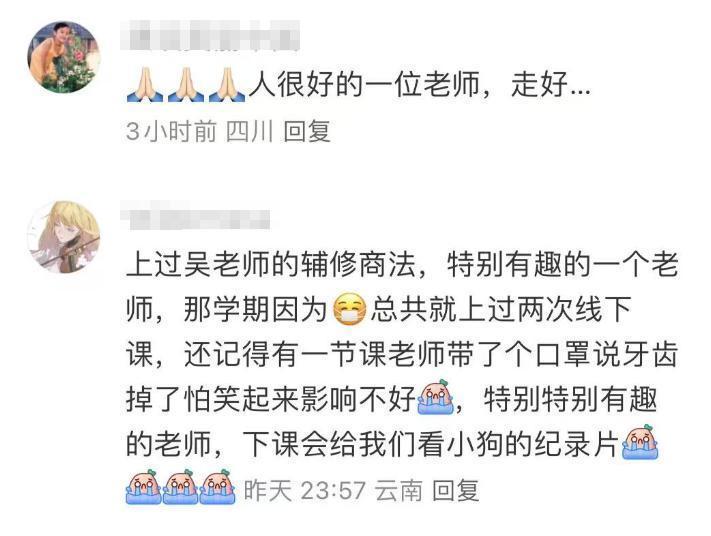
Task: Reply to the comment from 云南
Action: tap(456, 490)
